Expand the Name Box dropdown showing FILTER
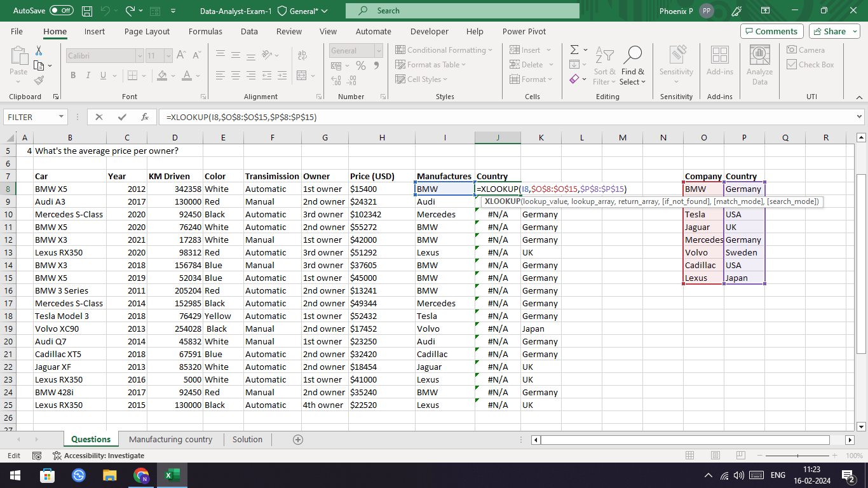868x488 pixels. pyautogui.click(x=61, y=117)
